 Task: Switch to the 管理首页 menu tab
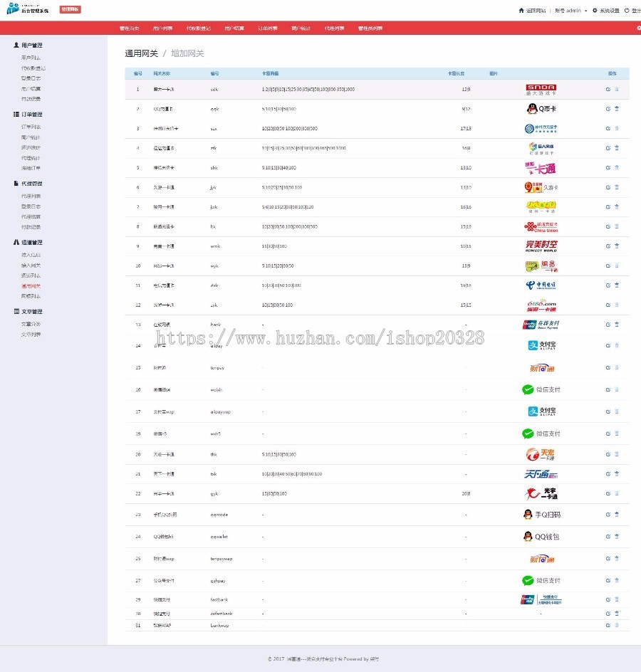point(130,27)
